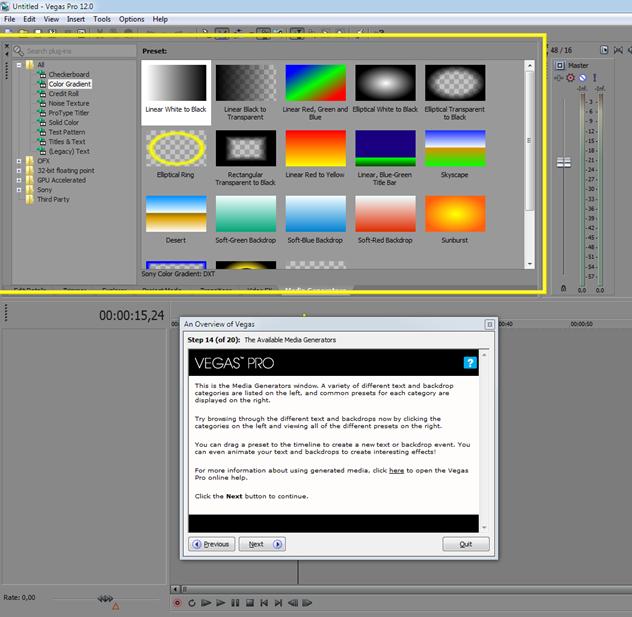
Task: Step to previous frame in transport bar
Action: coord(293,603)
